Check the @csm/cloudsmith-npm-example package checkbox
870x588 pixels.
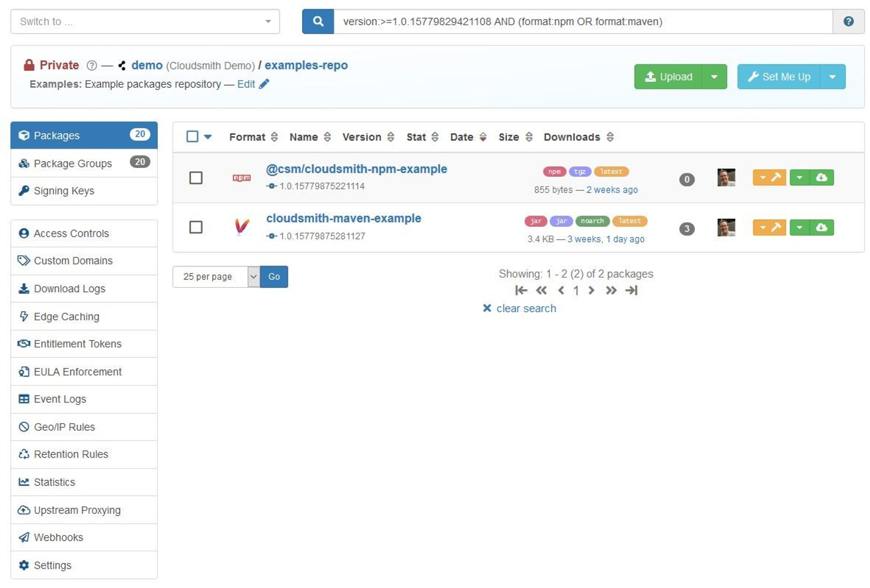pyautogui.click(x=196, y=178)
